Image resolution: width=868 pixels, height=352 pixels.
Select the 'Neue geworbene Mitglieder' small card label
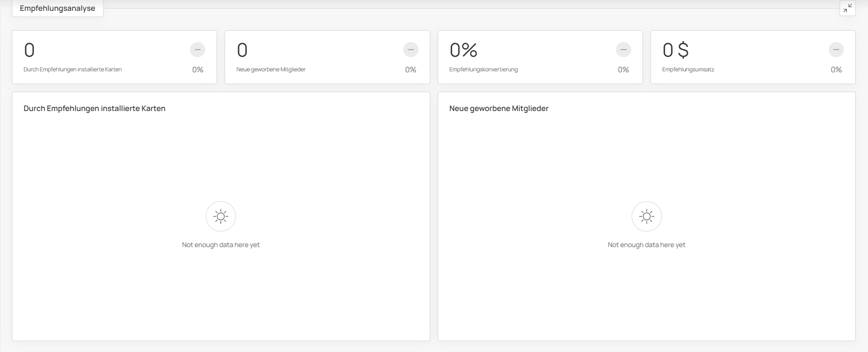point(271,69)
